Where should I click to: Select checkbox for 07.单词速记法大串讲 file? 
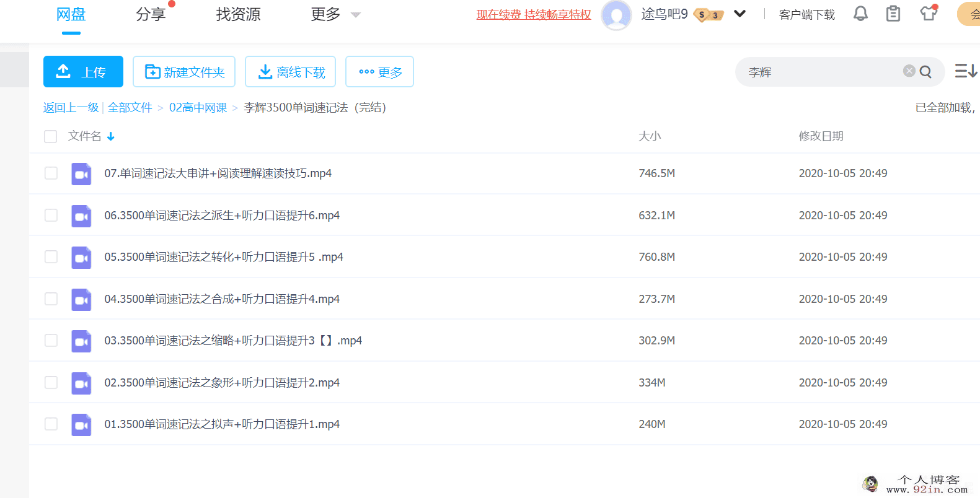pos(51,173)
